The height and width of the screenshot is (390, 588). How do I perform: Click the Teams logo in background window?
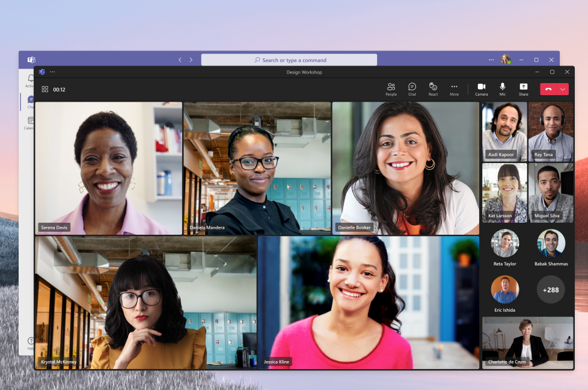click(x=31, y=60)
